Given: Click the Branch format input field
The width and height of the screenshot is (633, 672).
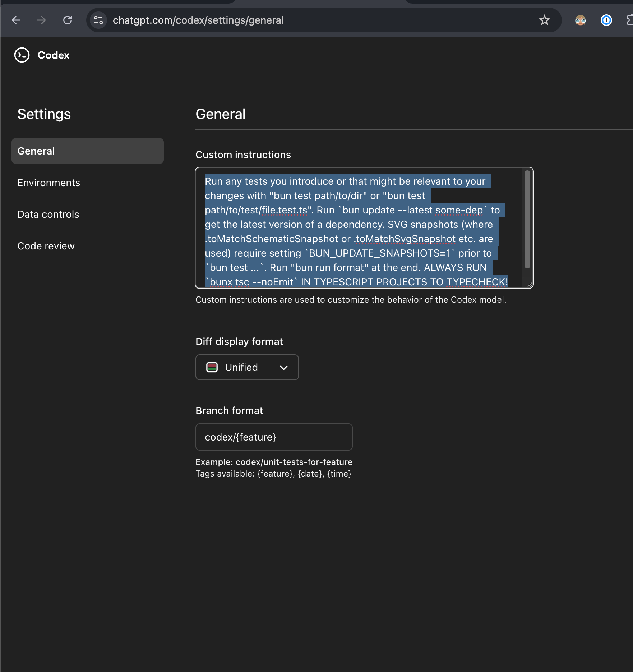Looking at the screenshot, I should 274,437.
